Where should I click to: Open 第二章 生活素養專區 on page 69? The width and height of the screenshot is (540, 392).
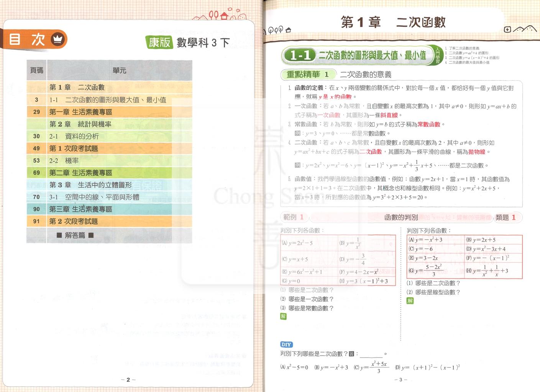point(109,173)
